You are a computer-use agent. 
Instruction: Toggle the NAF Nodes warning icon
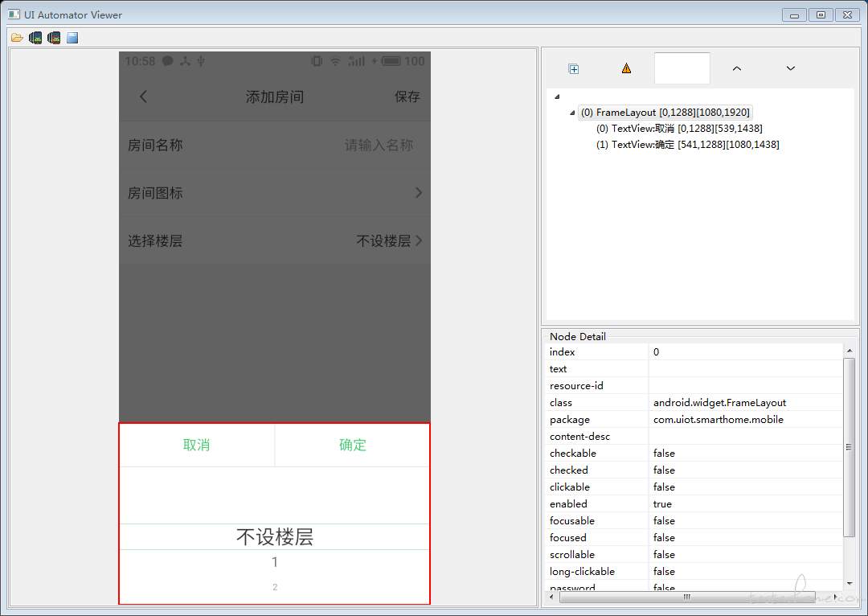tap(626, 68)
